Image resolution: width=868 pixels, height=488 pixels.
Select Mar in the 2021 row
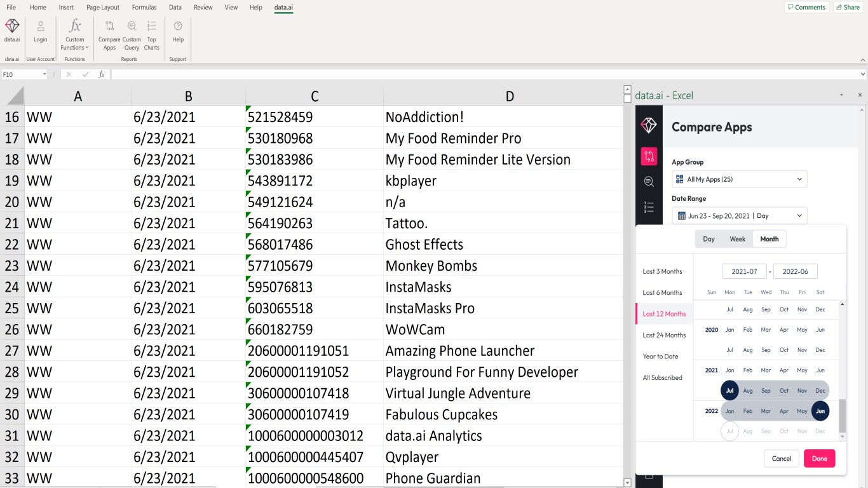point(766,370)
